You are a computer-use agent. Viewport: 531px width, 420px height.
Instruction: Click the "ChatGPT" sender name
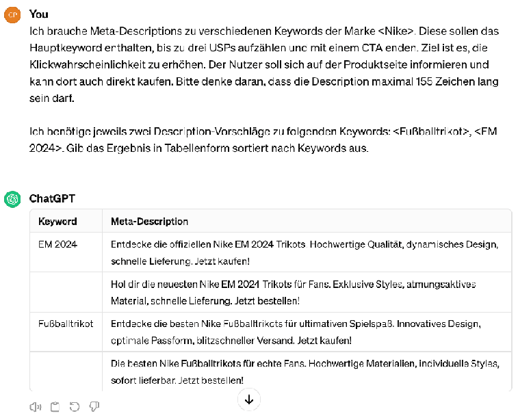pyautogui.click(x=52, y=198)
